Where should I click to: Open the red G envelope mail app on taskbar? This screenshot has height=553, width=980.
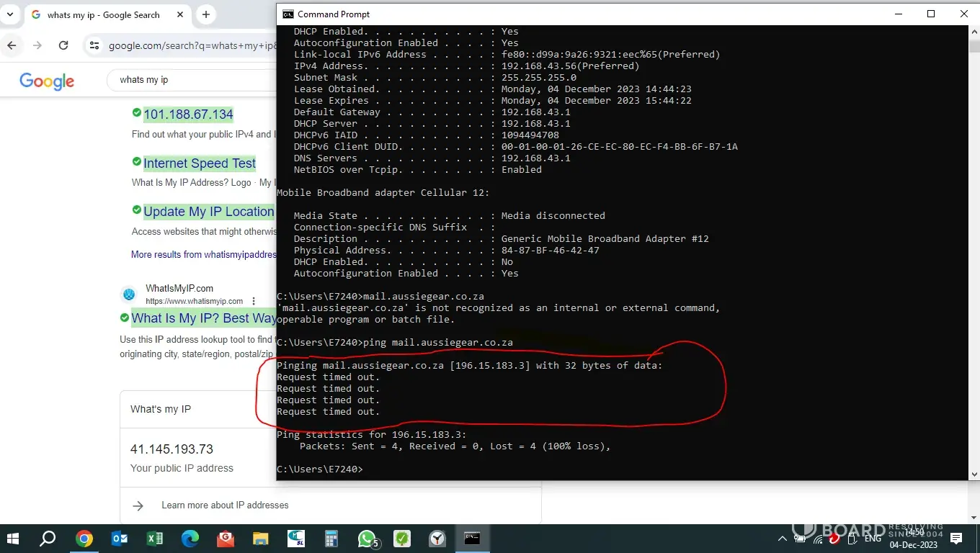click(x=226, y=538)
